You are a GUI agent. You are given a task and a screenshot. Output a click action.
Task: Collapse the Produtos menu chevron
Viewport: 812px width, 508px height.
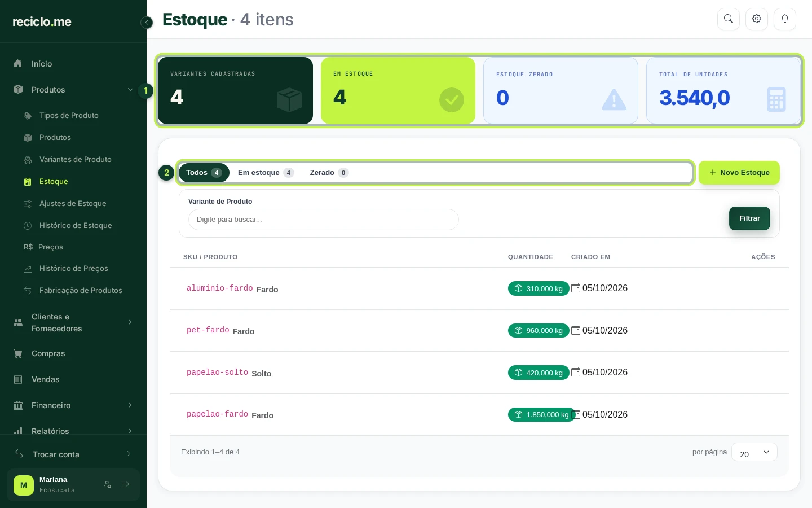point(130,90)
